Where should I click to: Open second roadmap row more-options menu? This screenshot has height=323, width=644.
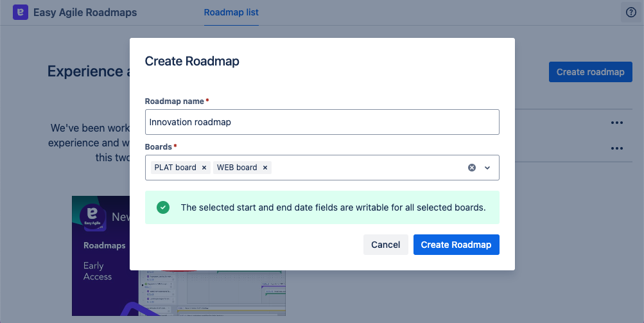tap(617, 148)
